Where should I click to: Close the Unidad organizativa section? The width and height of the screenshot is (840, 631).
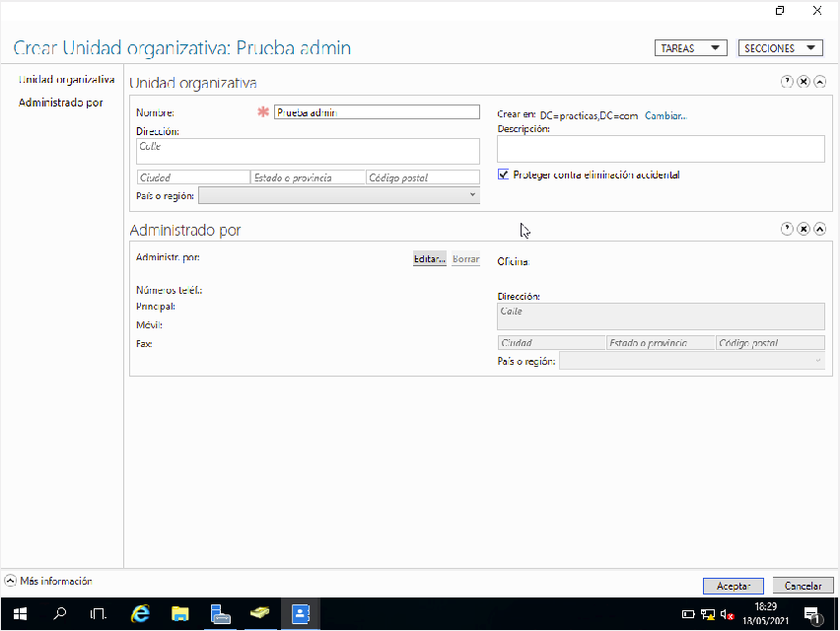[x=804, y=82]
